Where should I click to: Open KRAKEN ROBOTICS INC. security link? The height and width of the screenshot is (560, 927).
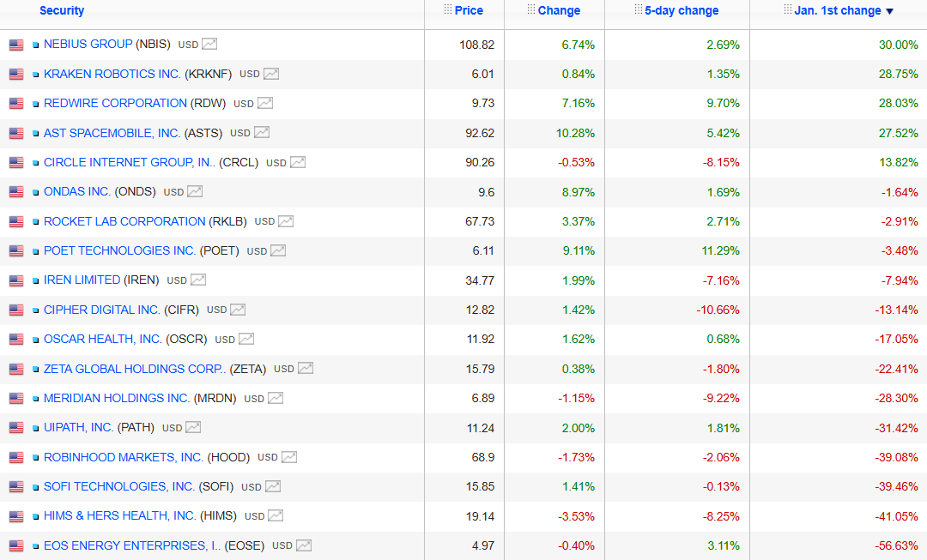coord(112,74)
